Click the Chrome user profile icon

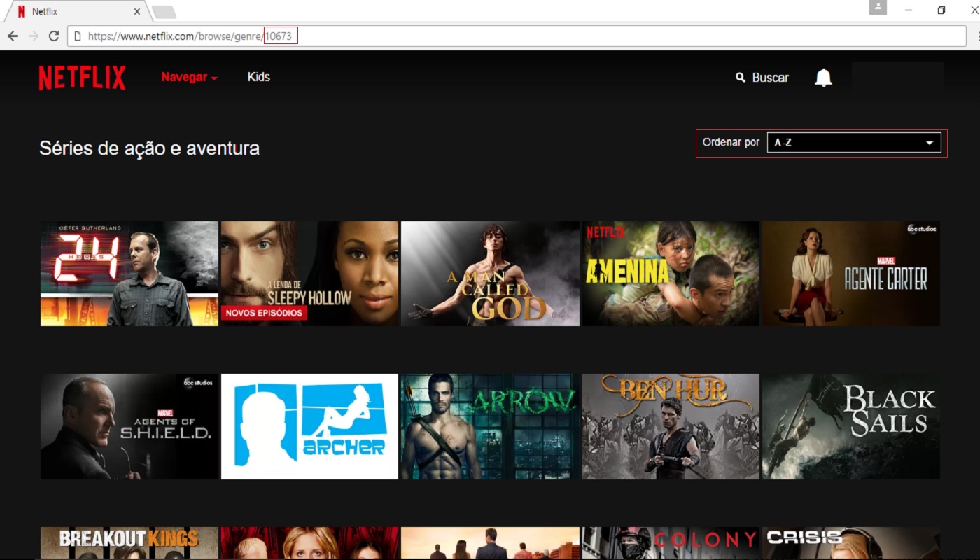(x=878, y=7)
